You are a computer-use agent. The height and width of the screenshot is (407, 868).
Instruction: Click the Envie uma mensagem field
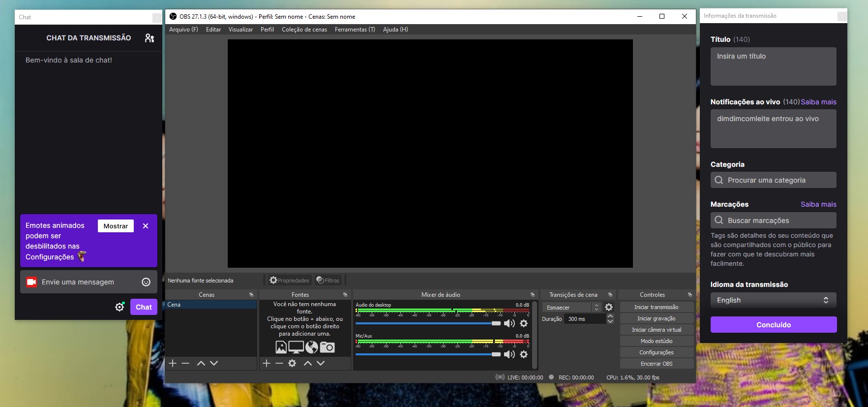(x=89, y=282)
